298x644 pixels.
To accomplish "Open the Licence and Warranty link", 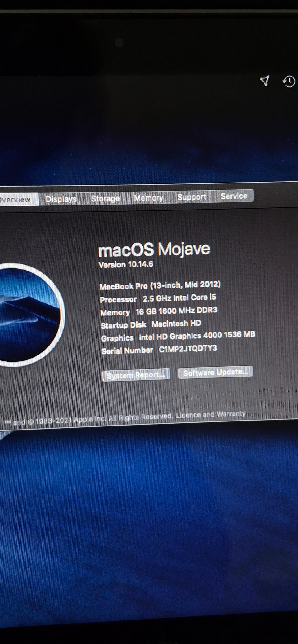I will [x=211, y=415].
